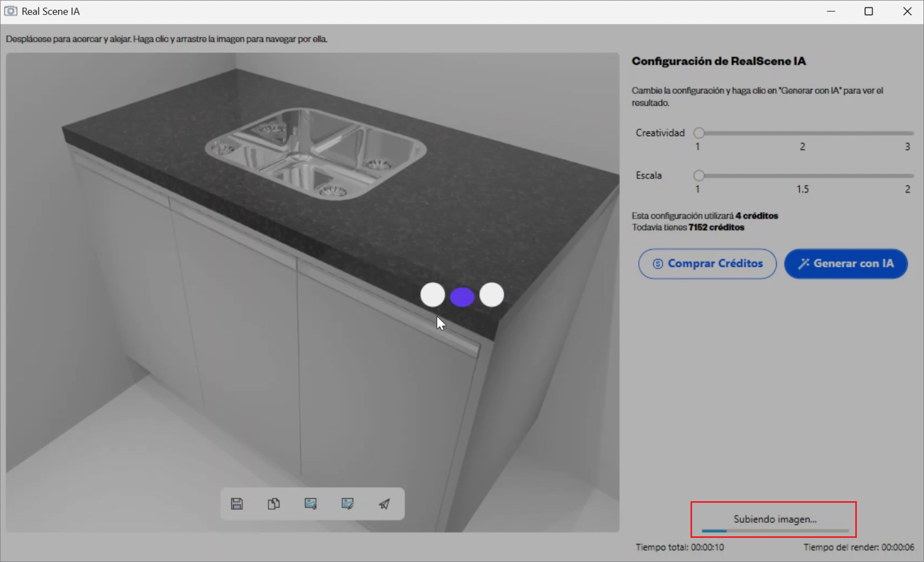Click the 'Configuración de RealScene IA' heading
The image size is (924, 562).
pos(719,61)
